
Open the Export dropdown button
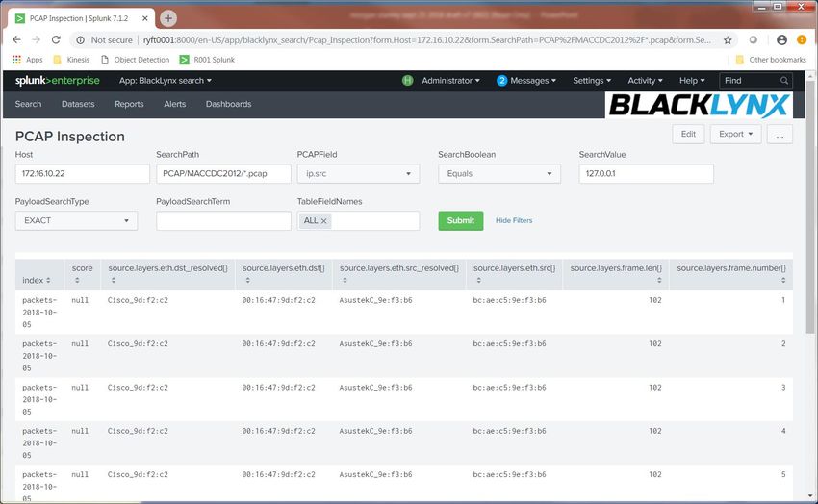[735, 134]
